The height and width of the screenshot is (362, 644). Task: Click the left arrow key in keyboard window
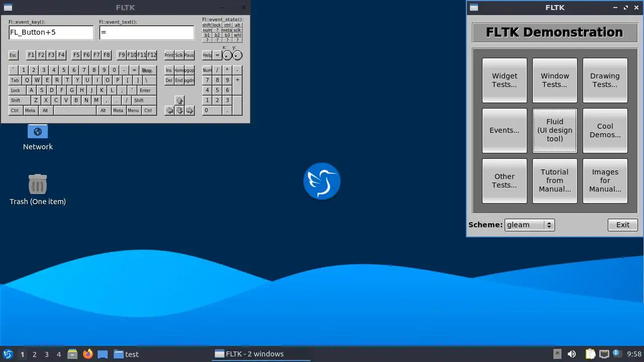point(170,111)
